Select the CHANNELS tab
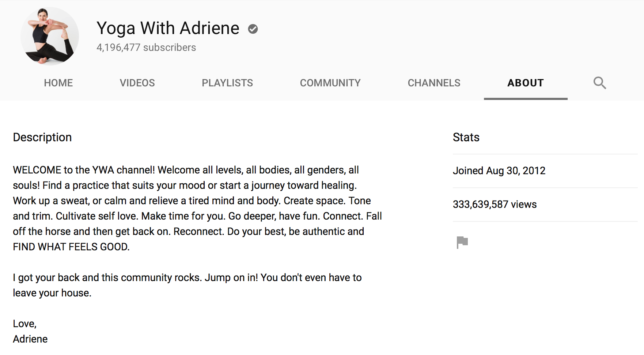Screen dimensions: 644x355 [434, 83]
